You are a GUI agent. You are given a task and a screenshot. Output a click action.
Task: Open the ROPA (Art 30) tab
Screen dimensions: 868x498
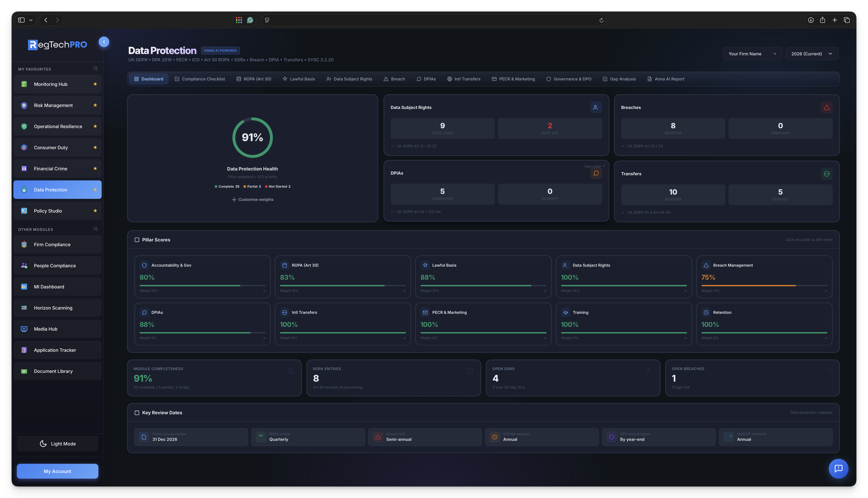click(254, 79)
